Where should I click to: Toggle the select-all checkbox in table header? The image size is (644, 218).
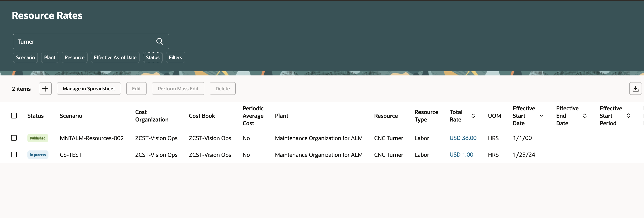point(14,116)
